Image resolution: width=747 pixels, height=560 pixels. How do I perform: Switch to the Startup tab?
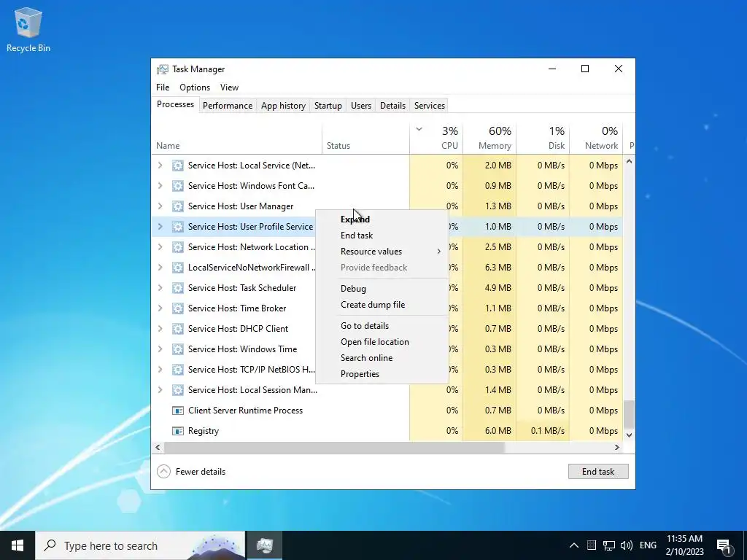point(328,106)
